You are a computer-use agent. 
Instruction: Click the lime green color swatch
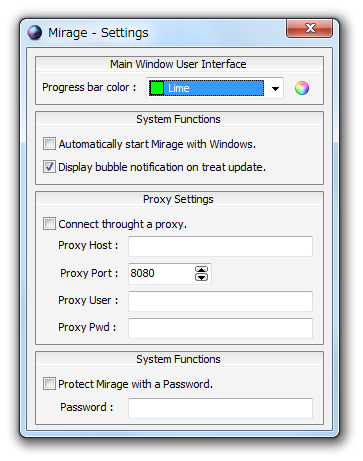tap(157, 88)
